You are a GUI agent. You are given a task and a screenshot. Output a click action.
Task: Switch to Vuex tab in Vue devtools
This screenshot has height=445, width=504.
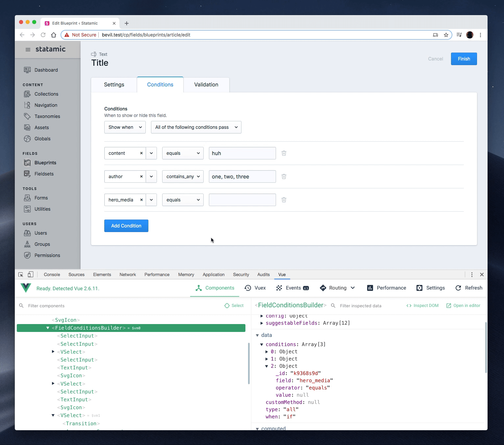pos(255,288)
